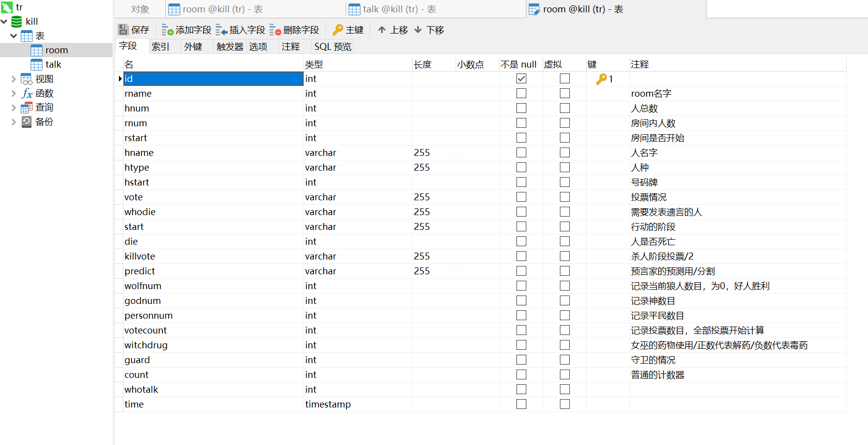The image size is (868, 445).
Task: Uncheck 不是 null for the id field
Action: 521,78
